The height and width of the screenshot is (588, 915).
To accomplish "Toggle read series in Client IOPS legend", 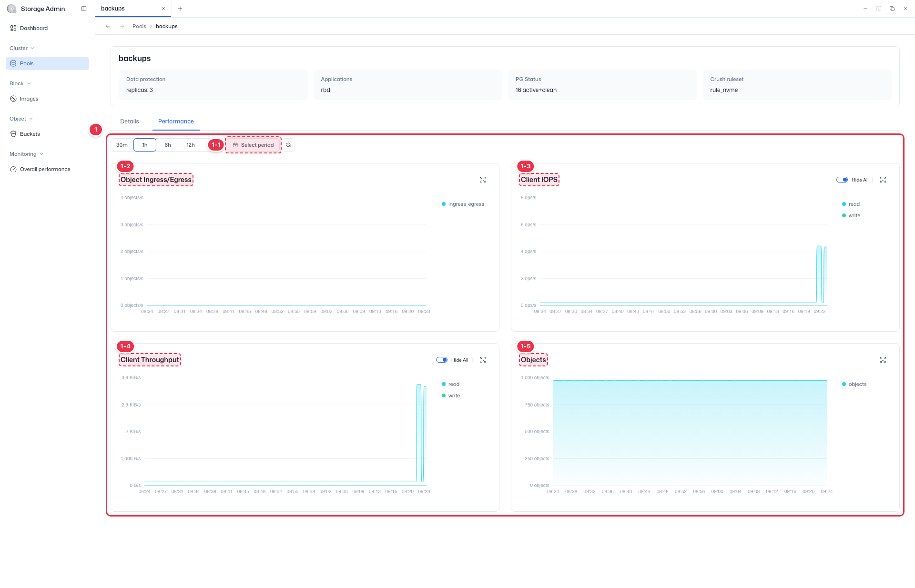I will 851,204.
